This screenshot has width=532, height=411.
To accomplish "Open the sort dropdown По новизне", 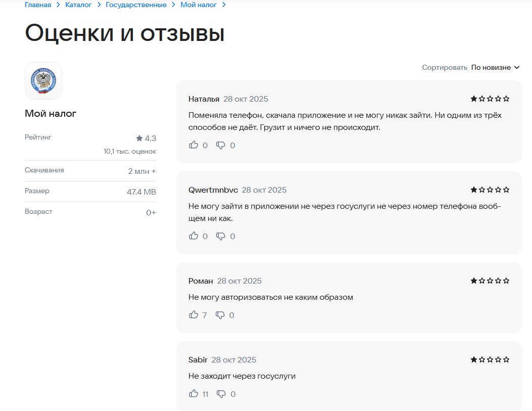I will point(491,67).
